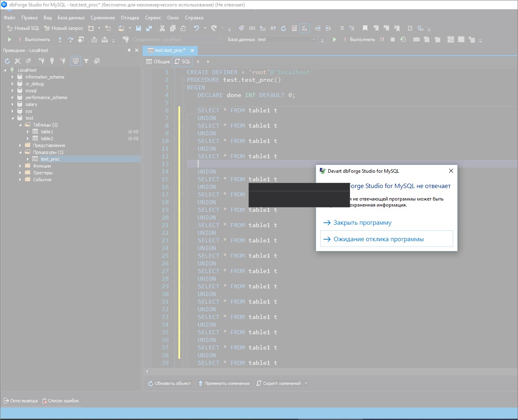This screenshot has width=518, height=420.
Task: Click the filter funnel icon in Проводник
Action: point(86,61)
